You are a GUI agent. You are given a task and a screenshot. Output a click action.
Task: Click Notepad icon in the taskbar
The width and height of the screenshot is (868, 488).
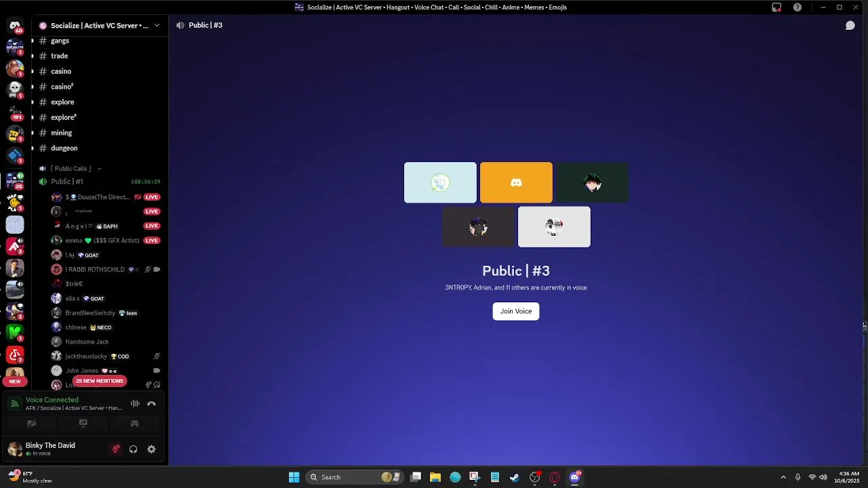click(x=495, y=477)
